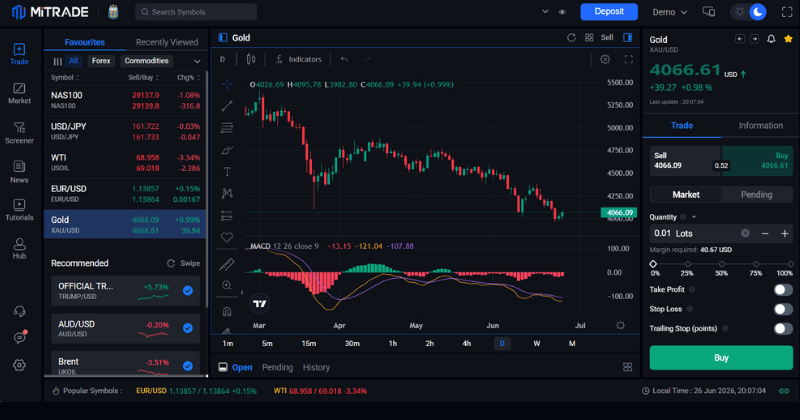Open the Trade sidebar section
Image resolution: width=800 pixels, height=420 pixels.
pyautogui.click(x=19, y=54)
